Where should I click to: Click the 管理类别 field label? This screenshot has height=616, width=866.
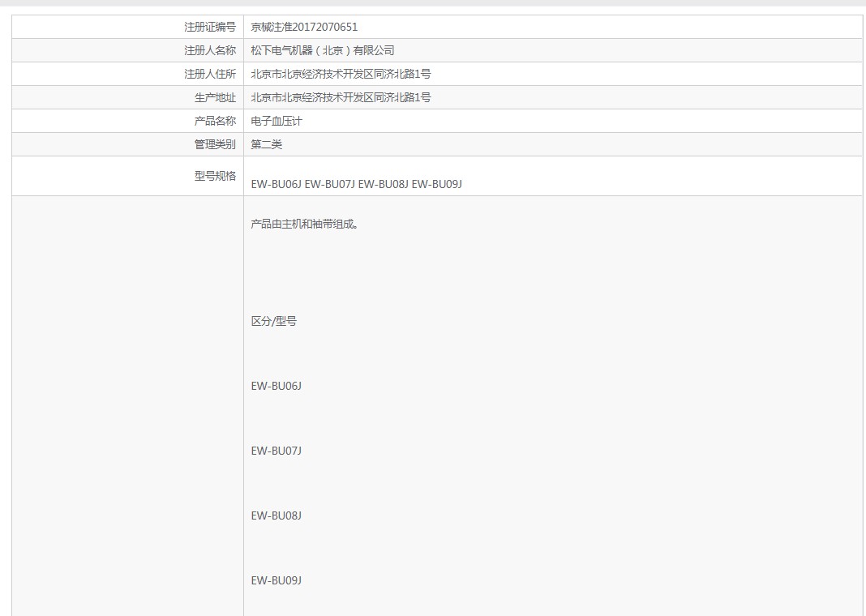pos(215,144)
